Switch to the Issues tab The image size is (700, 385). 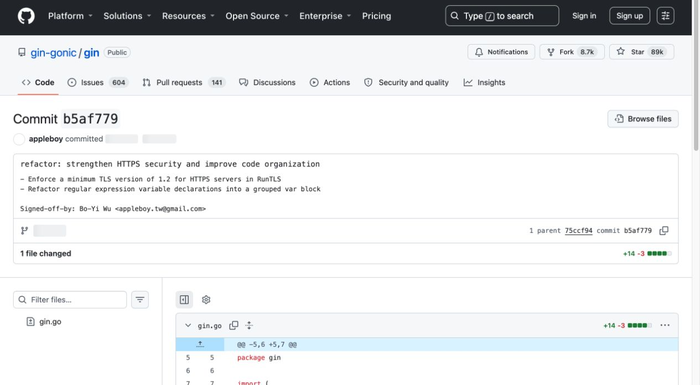(98, 83)
